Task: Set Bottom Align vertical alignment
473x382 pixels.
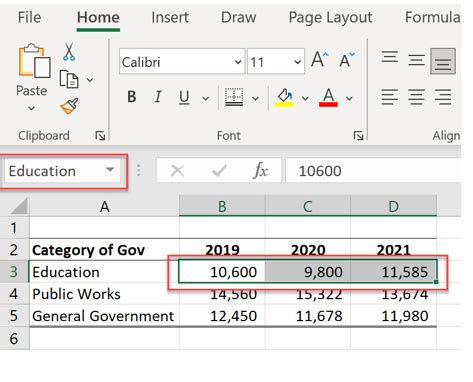Action: coord(443,61)
